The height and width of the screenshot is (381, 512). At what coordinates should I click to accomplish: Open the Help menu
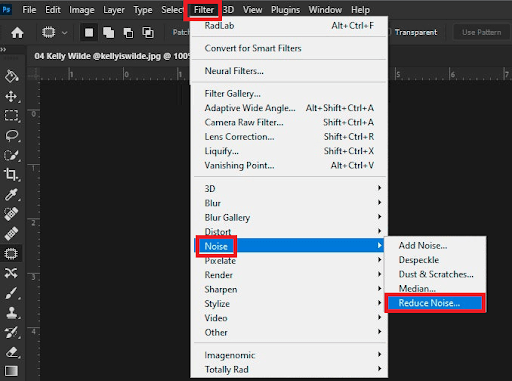[360, 10]
